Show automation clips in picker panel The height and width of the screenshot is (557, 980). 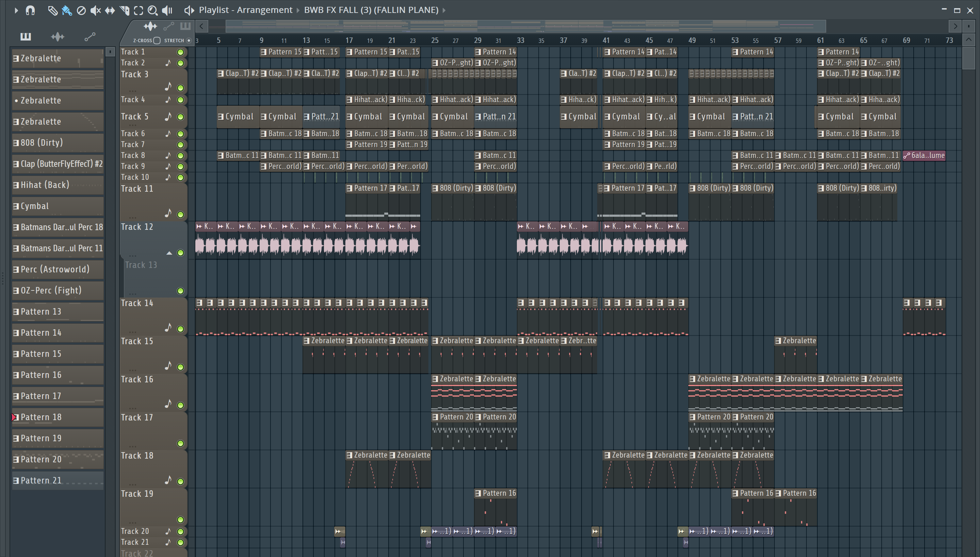coord(89,36)
